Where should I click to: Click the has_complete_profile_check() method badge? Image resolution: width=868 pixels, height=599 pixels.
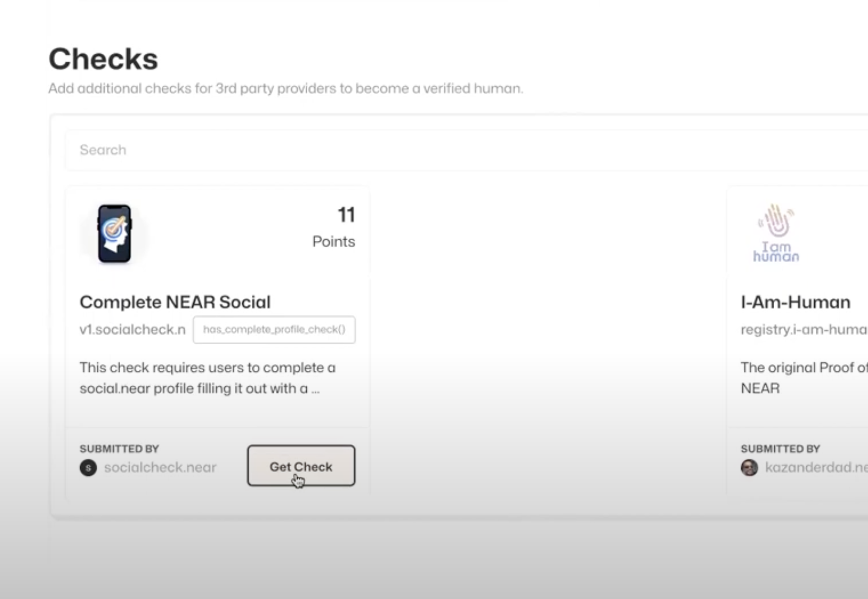pyautogui.click(x=274, y=330)
